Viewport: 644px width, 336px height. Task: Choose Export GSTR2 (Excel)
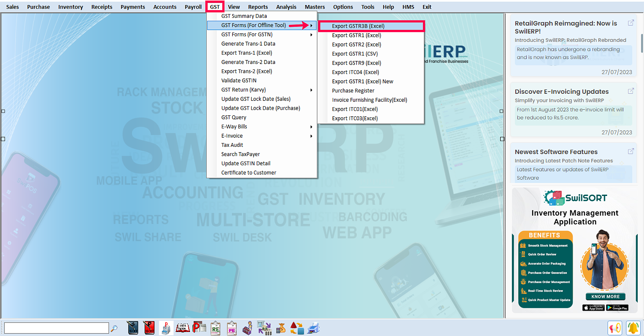tap(371, 45)
